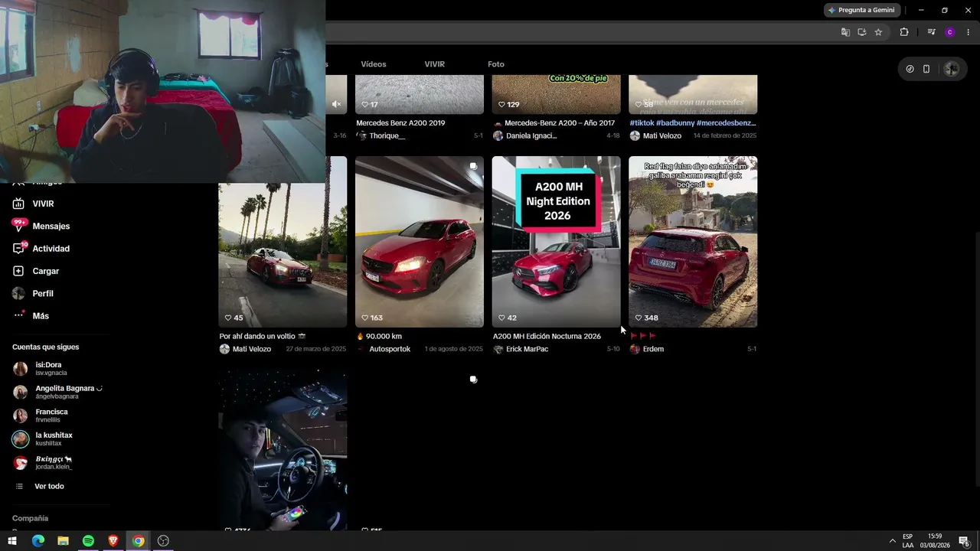Open followed account jordan.klein_
980x551 pixels.
click(44, 462)
